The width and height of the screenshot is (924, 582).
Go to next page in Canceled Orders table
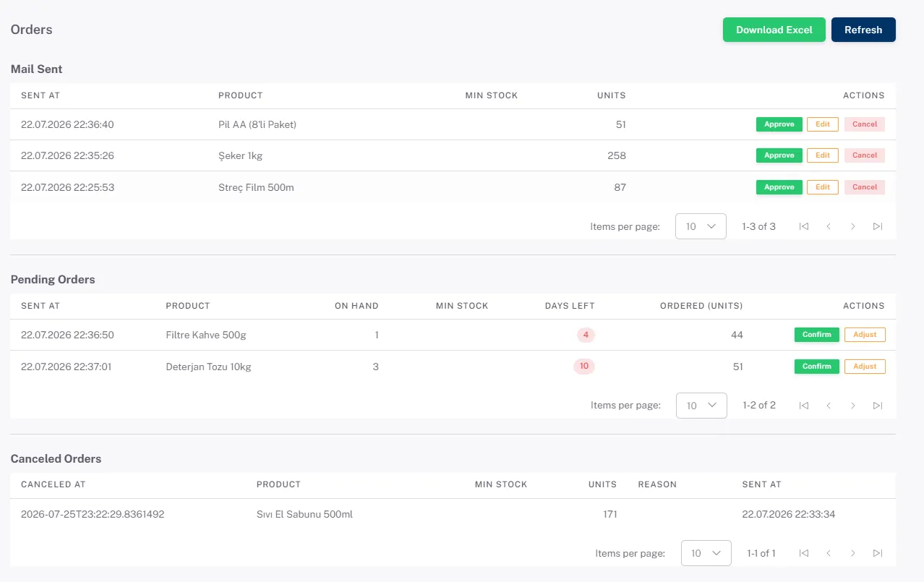point(853,553)
